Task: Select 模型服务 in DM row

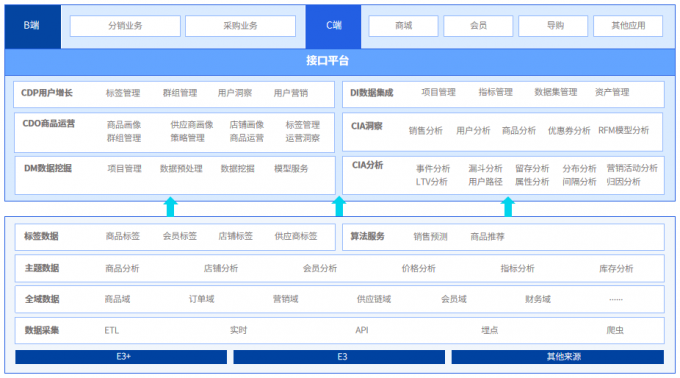Action: point(291,169)
